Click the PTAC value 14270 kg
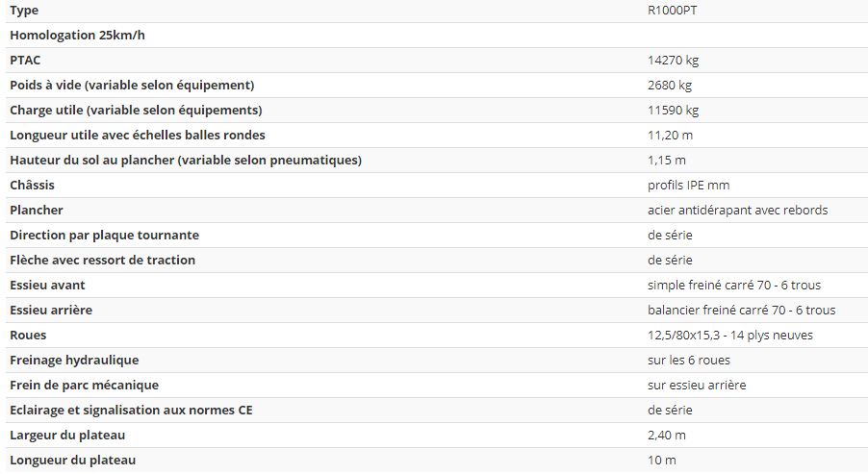Image resolution: width=868 pixels, height=474 pixels. pos(673,60)
